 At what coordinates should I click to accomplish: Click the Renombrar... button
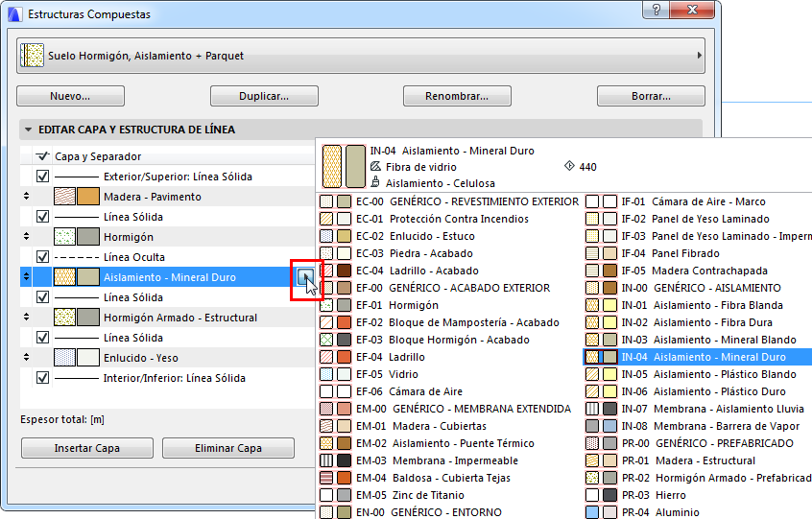tap(457, 96)
